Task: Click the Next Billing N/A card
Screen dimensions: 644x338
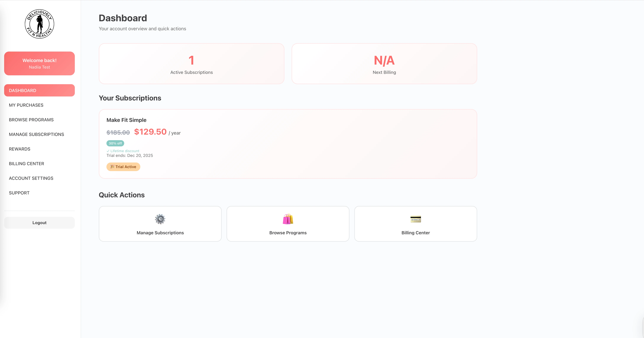Action: (384, 64)
